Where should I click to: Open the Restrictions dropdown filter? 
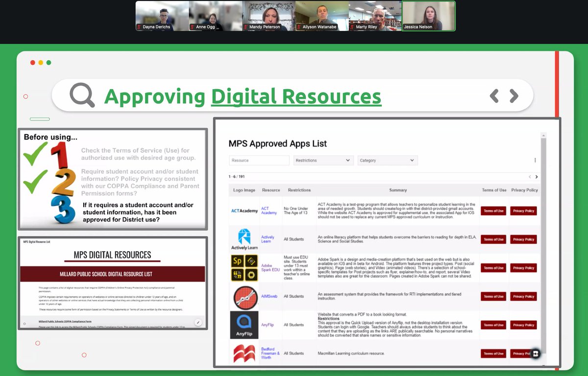(324, 160)
